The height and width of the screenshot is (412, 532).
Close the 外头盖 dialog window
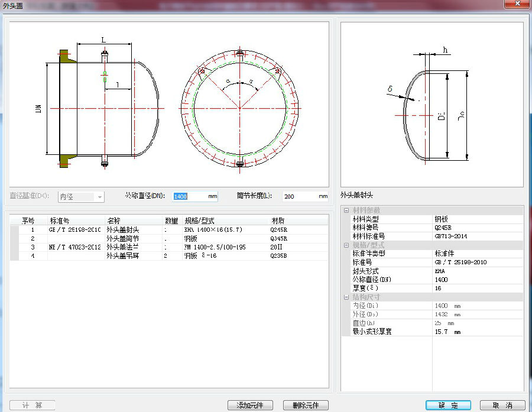517,4
